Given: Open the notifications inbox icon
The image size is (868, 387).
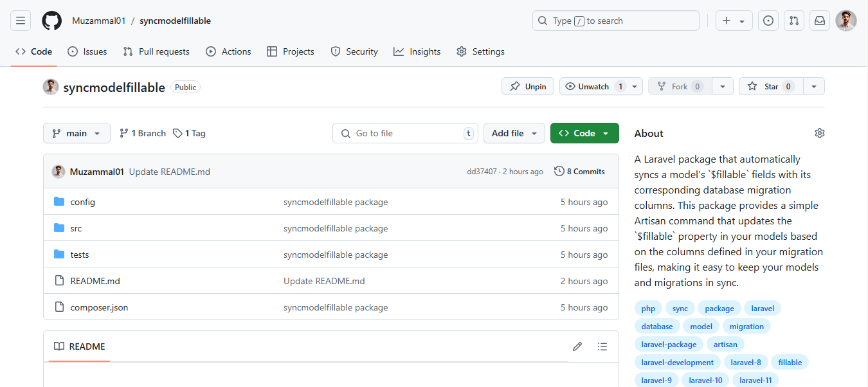Looking at the screenshot, I should click(x=820, y=21).
